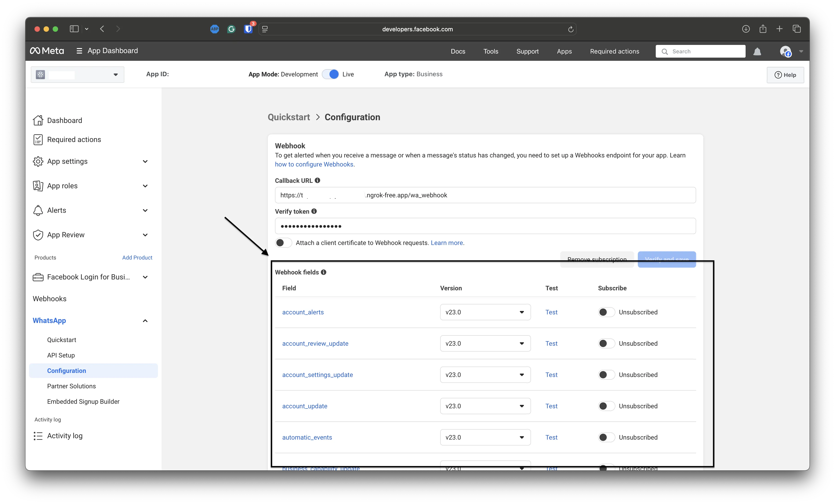Open Docs in top navigation
The image size is (835, 504).
pos(458,51)
